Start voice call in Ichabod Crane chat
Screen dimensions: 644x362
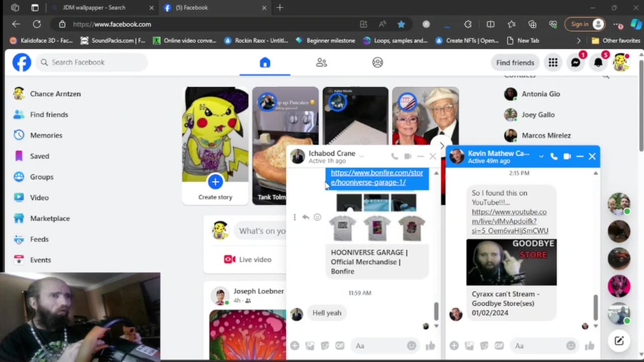394,156
